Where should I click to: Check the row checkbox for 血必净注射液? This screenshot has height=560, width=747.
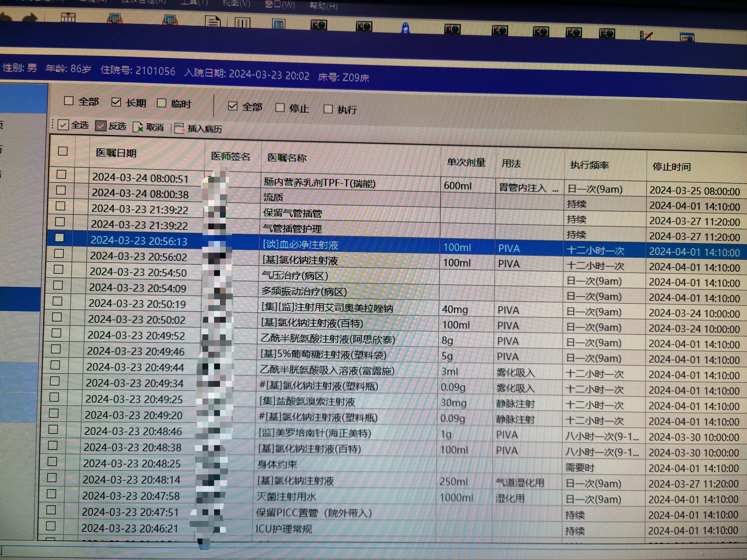click(59, 238)
